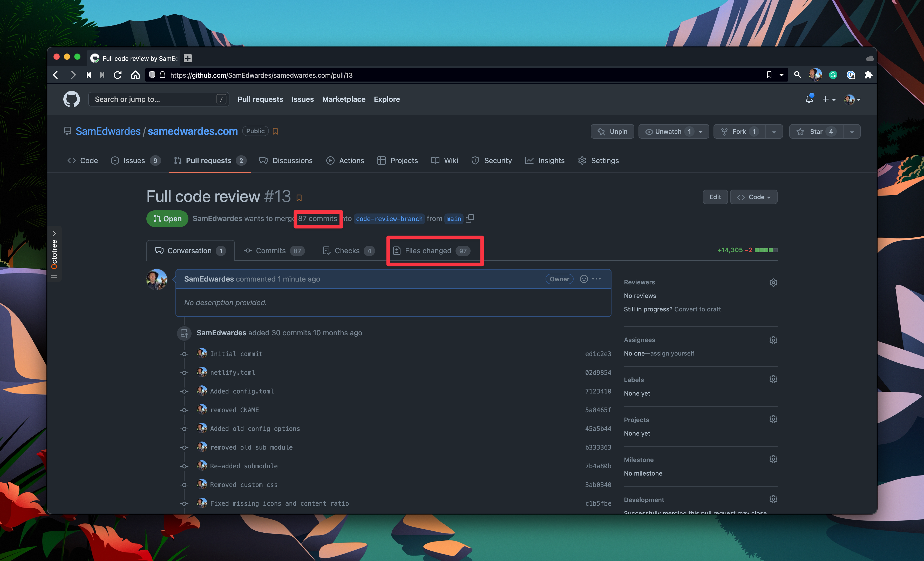Open notifications via the bell icon
Screen dimensions: 924x561
pyautogui.click(x=809, y=99)
